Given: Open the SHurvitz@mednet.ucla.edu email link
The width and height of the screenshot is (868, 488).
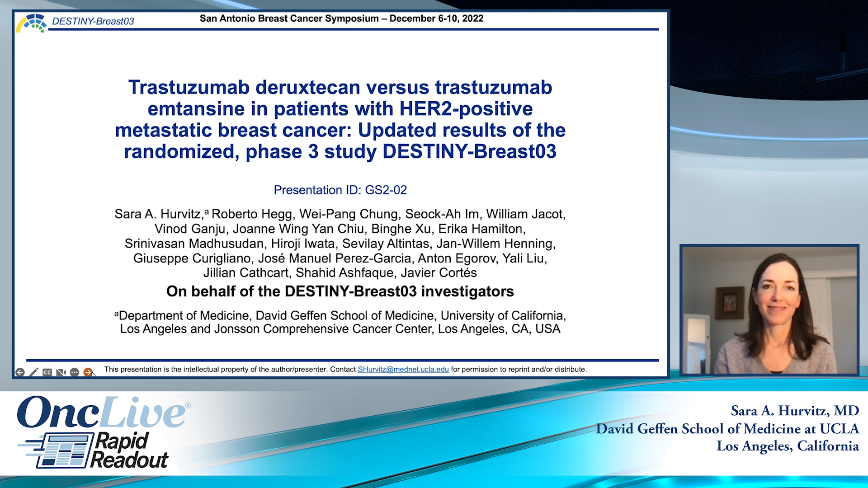Looking at the screenshot, I should point(403,369).
